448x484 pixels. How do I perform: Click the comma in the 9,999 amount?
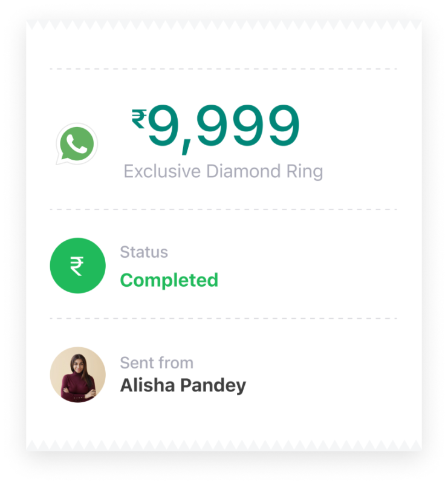coord(187,146)
